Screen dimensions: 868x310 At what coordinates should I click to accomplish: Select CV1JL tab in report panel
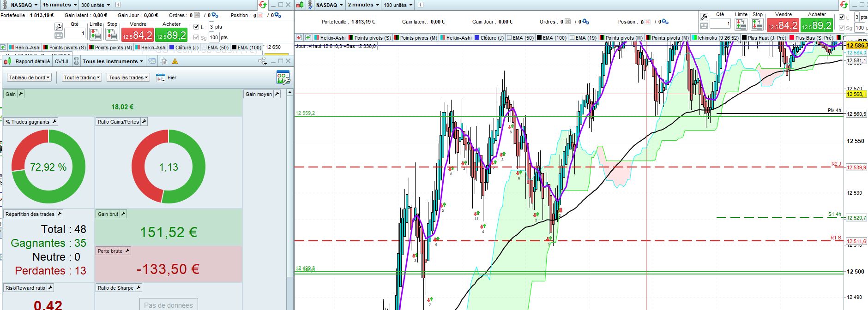[62, 61]
